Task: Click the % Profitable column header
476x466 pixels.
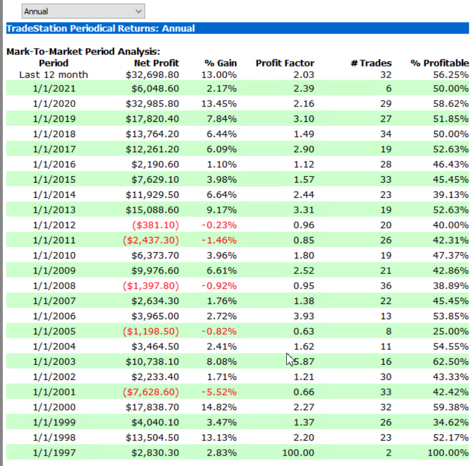Action: pyautogui.click(x=440, y=63)
